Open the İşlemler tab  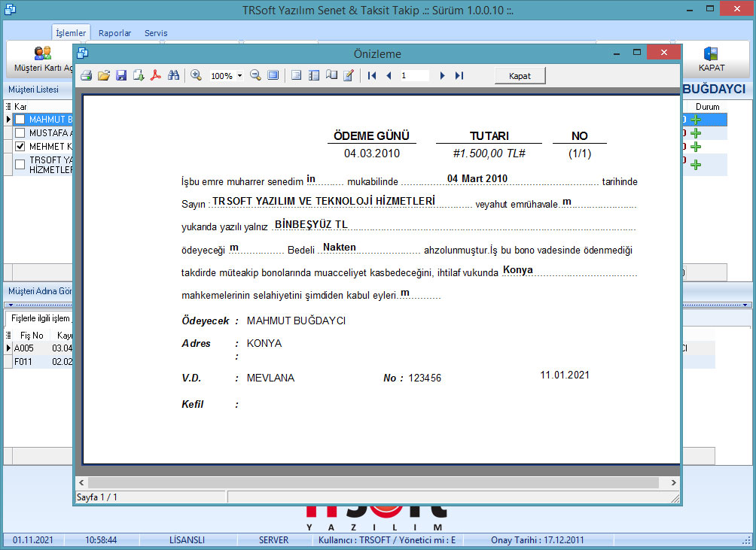click(x=71, y=33)
